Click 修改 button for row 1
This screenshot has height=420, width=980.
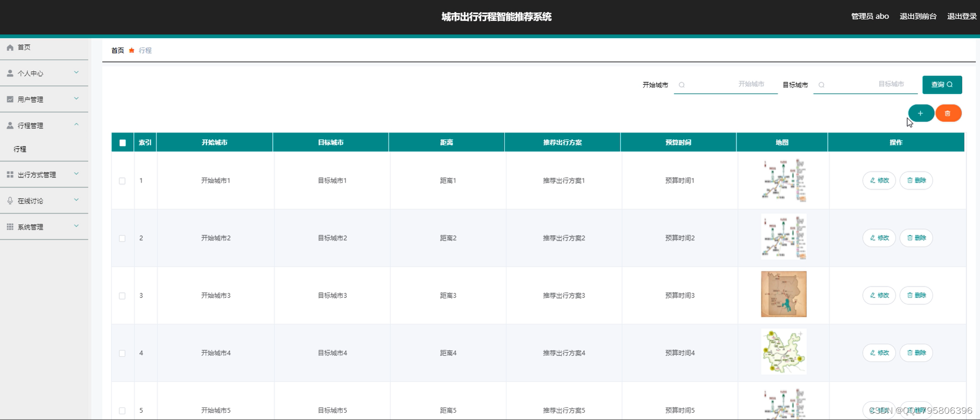pos(879,181)
